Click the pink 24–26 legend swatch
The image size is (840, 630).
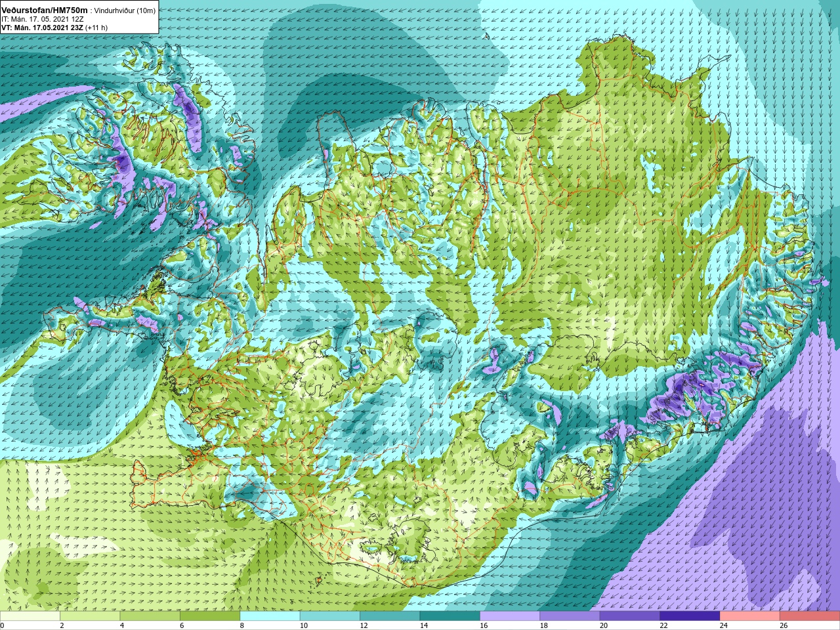[x=750, y=616]
